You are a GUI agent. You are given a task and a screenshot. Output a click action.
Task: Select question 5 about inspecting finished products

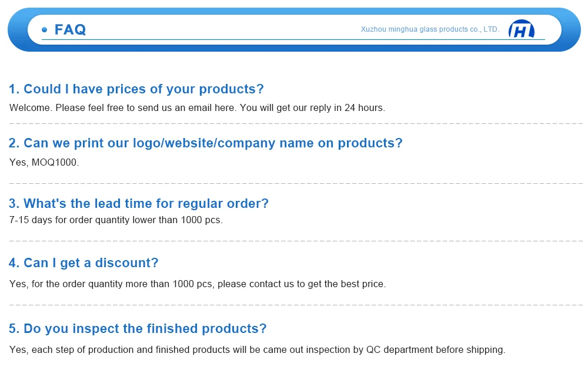click(x=138, y=329)
